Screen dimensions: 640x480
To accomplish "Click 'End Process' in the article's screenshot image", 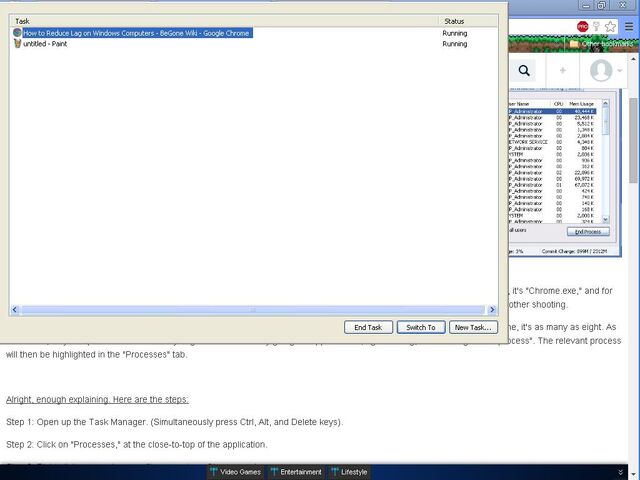I will [x=588, y=231].
